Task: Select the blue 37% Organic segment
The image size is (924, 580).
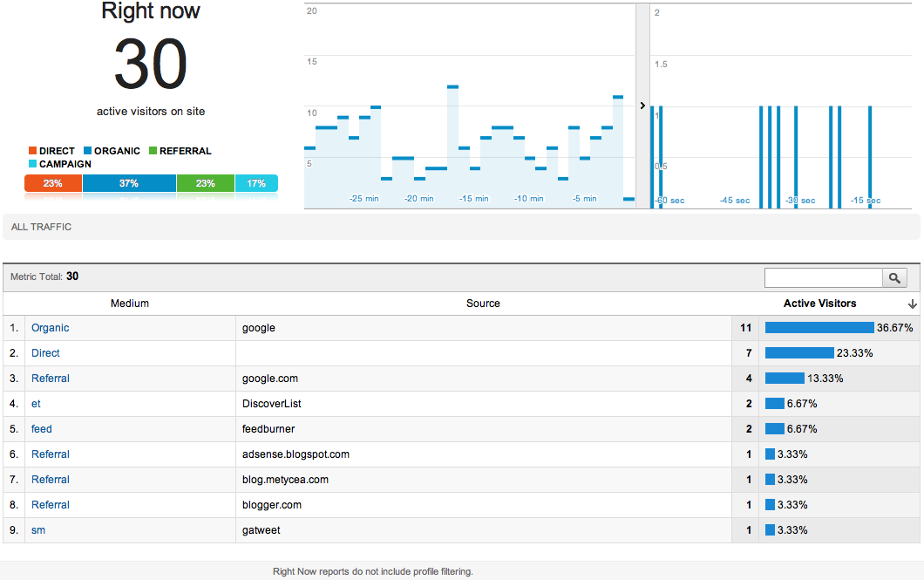Action: [129, 183]
